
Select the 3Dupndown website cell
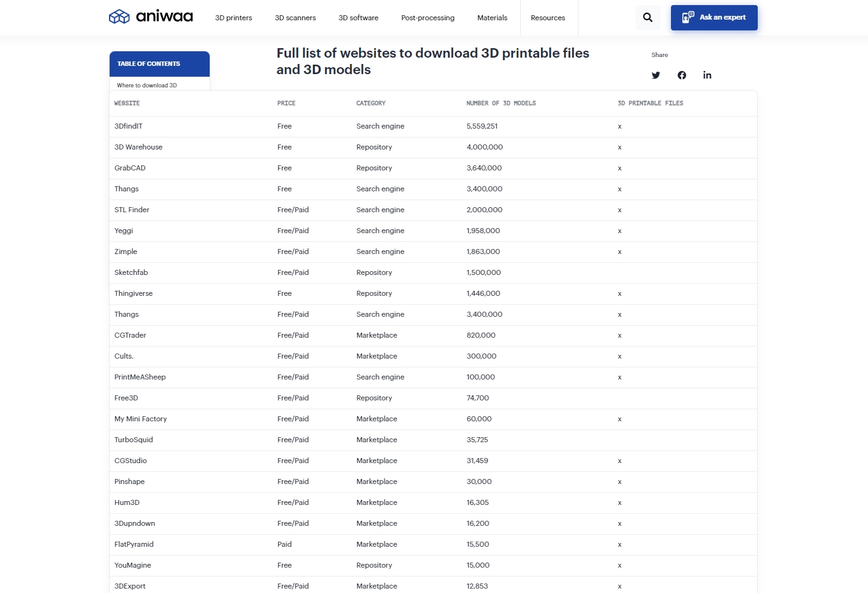pyautogui.click(x=134, y=523)
